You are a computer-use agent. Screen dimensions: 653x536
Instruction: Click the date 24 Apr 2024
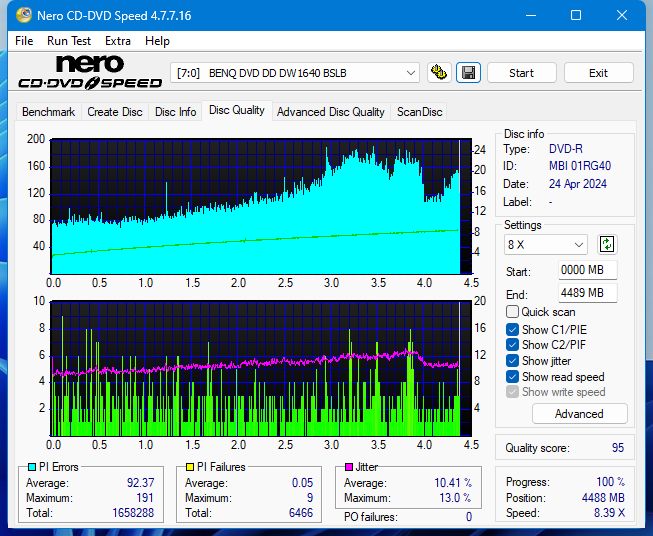tap(578, 184)
